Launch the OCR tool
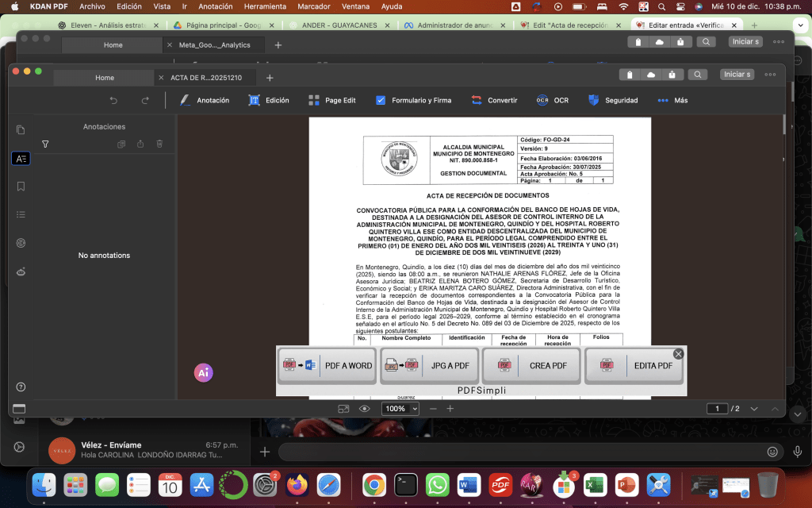Image resolution: width=812 pixels, height=508 pixels. coord(552,100)
